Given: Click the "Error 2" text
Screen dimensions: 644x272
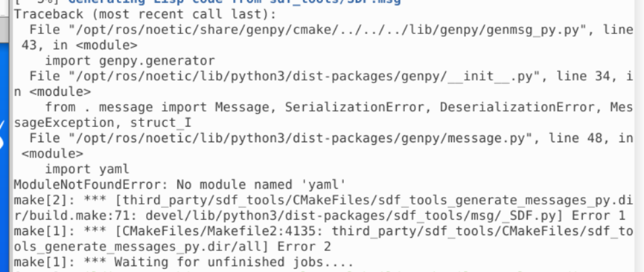Looking at the screenshot, I should click(x=304, y=247).
